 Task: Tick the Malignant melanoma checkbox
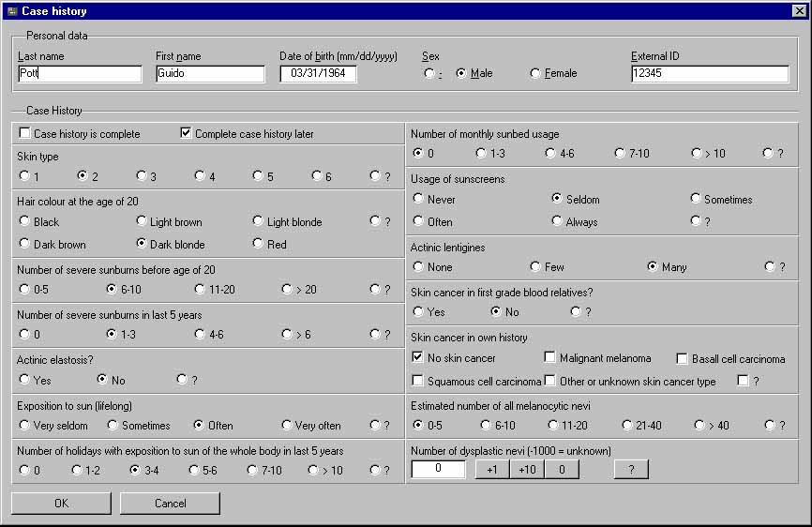(x=550, y=358)
